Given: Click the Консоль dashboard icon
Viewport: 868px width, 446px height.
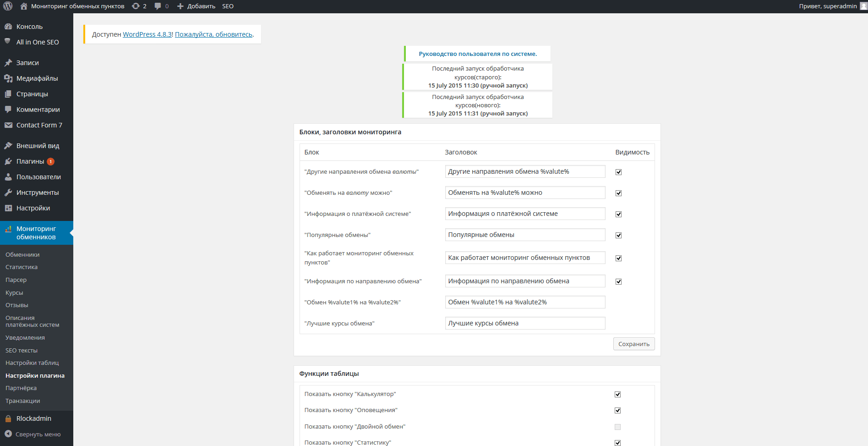Looking at the screenshot, I should pos(8,27).
